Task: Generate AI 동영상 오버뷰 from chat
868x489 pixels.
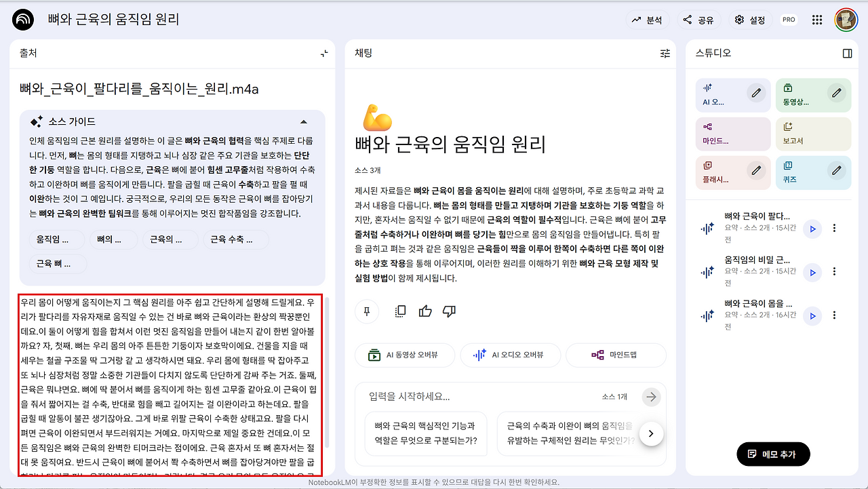Action: pos(404,355)
